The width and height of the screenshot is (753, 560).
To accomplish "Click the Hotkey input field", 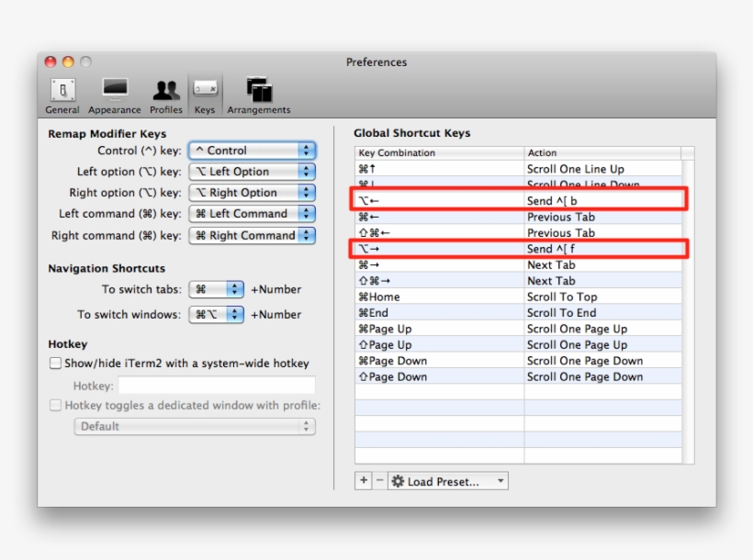I will point(216,386).
